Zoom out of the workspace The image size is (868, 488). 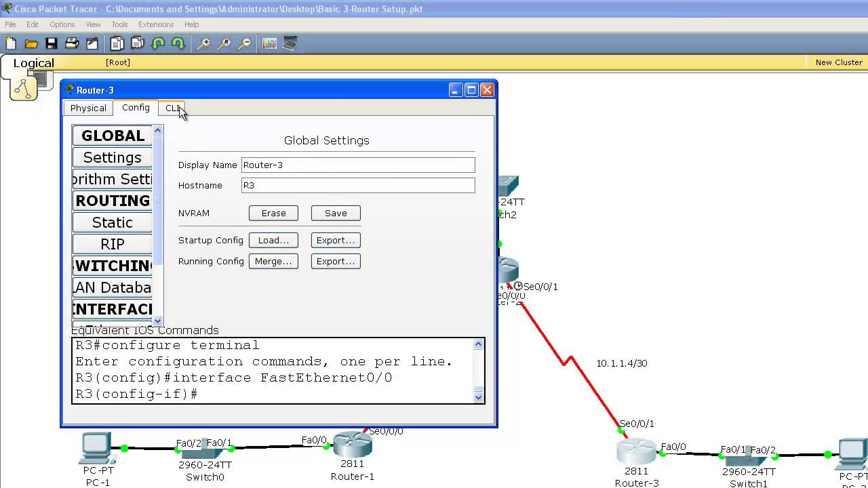244,44
